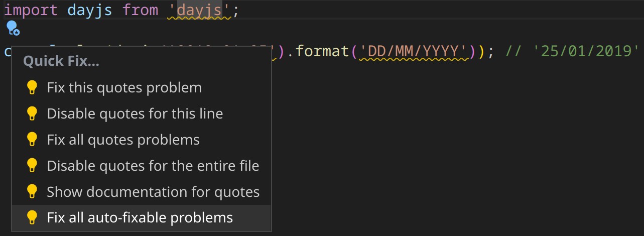
Task: Choose "Fix this quotes problem" from Quick Fix
Action: pos(124,88)
